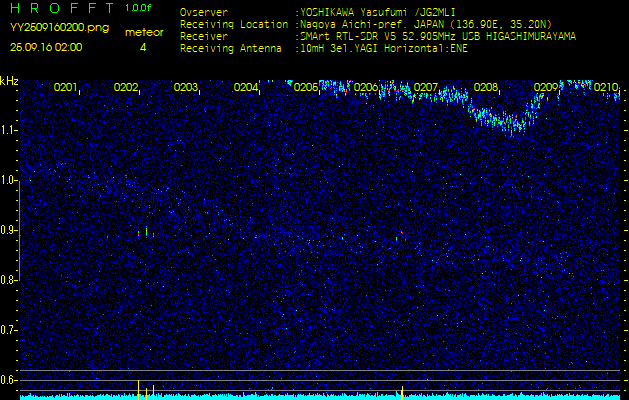Viewport: 629px width, 400px height.
Task: Click the meteor count value 4
Action: tap(143, 47)
